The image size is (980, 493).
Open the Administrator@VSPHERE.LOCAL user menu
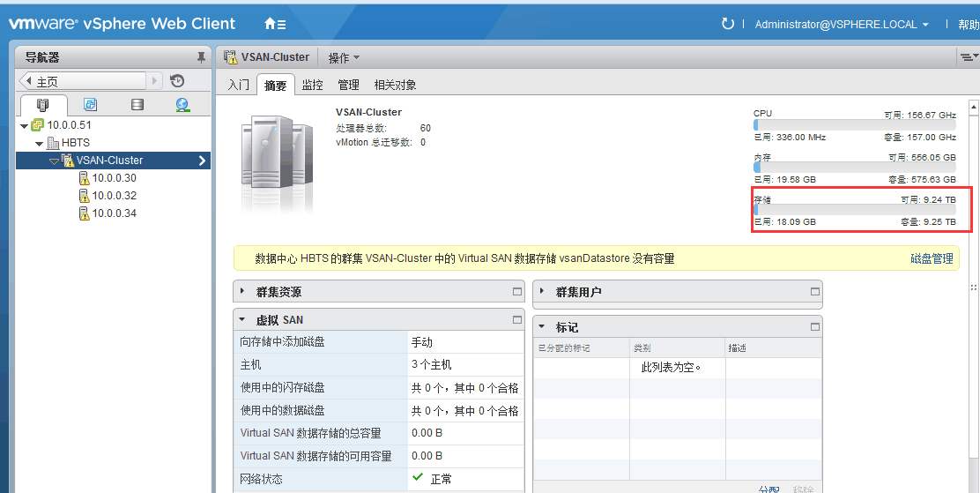point(842,25)
